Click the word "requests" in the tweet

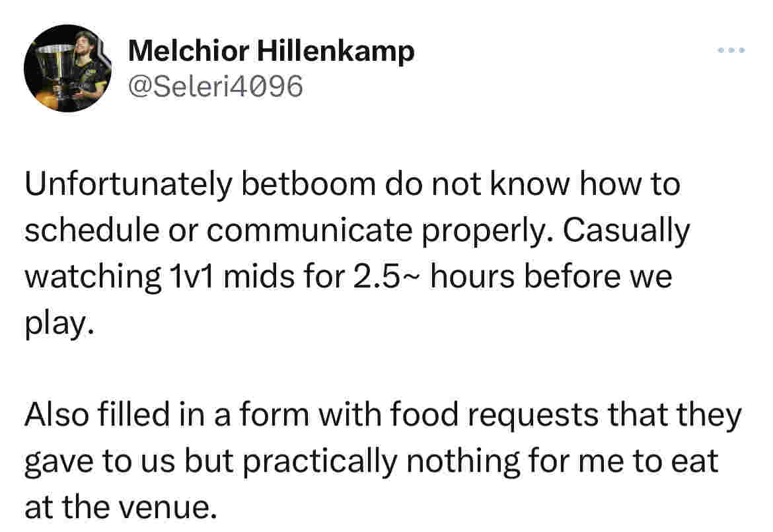(533, 416)
